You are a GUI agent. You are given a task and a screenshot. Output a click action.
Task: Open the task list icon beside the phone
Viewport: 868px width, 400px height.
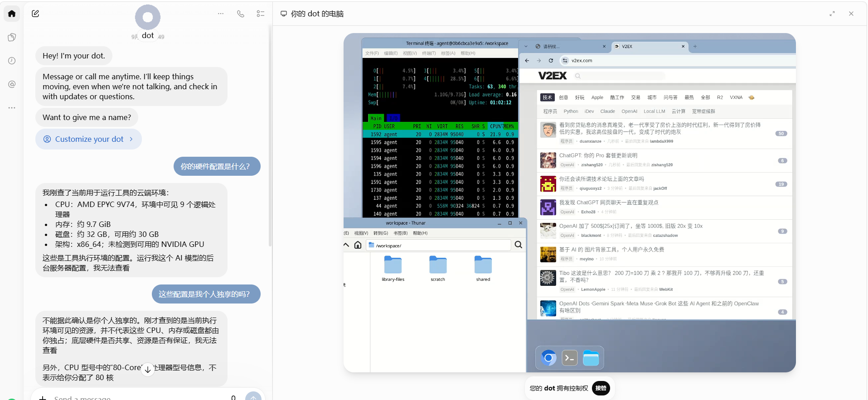[261, 14]
